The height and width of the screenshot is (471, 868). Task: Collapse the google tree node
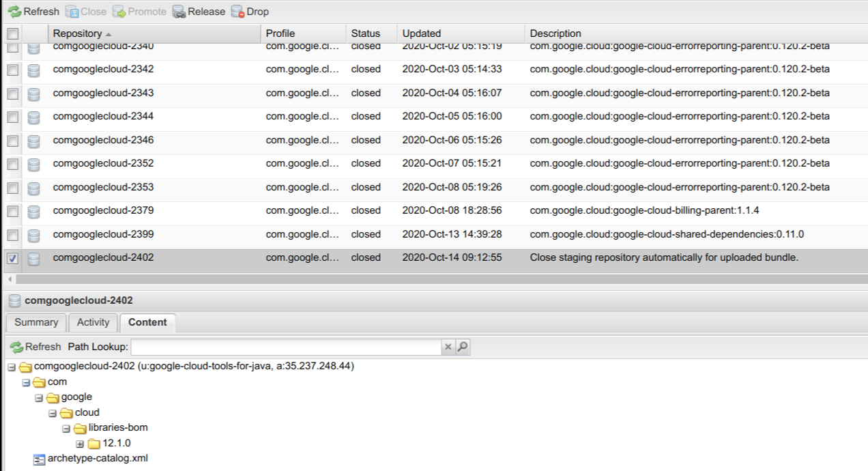[39, 398]
